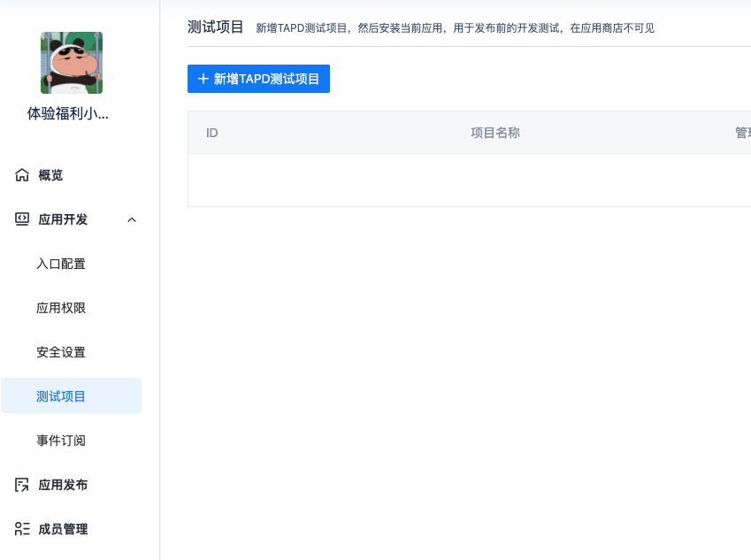The width and height of the screenshot is (751, 560).
Task: Click the 概览 home icon
Action: point(20,174)
